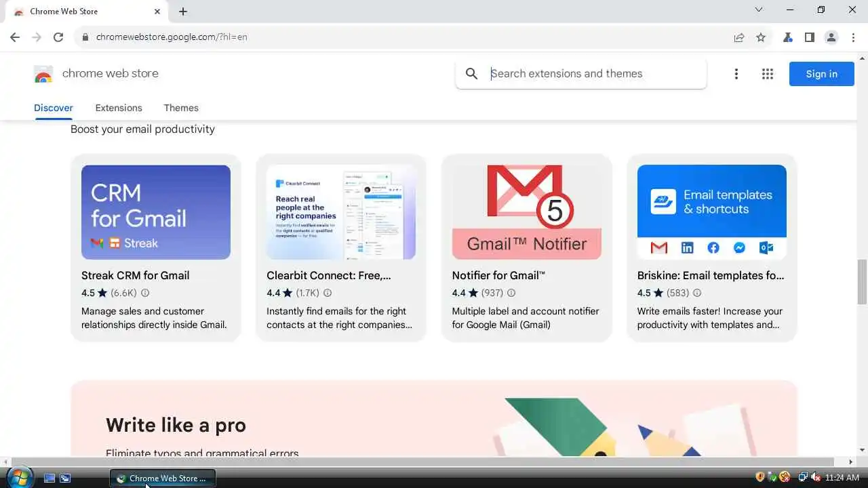868x488 pixels.
Task: Click the vertical scrollbar up arrow
Action: pyautogui.click(x=862, y=58)
